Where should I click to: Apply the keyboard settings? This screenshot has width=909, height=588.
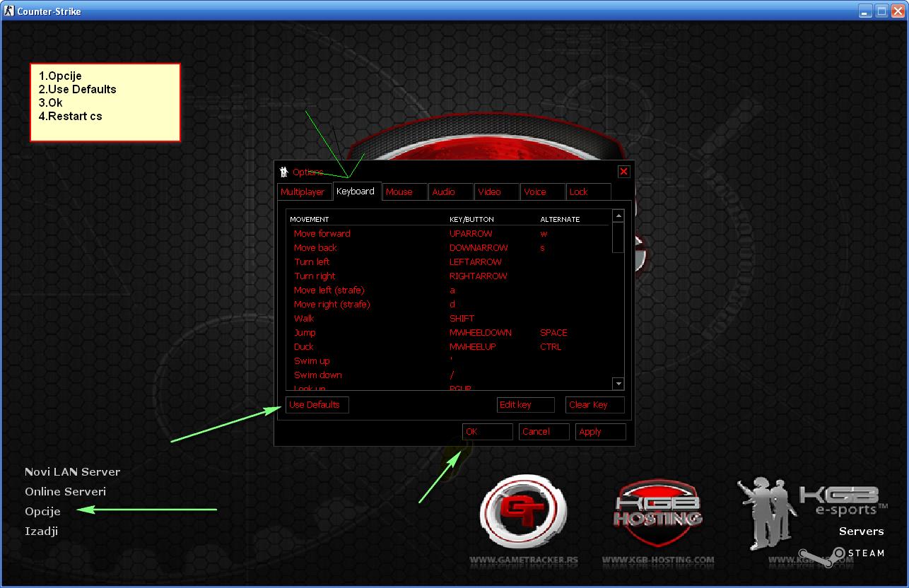point(601,432)
